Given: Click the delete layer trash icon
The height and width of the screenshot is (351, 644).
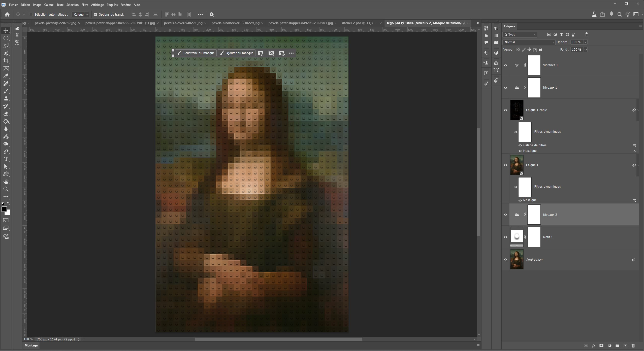Looking at the screenshot, I should (633, 346).
